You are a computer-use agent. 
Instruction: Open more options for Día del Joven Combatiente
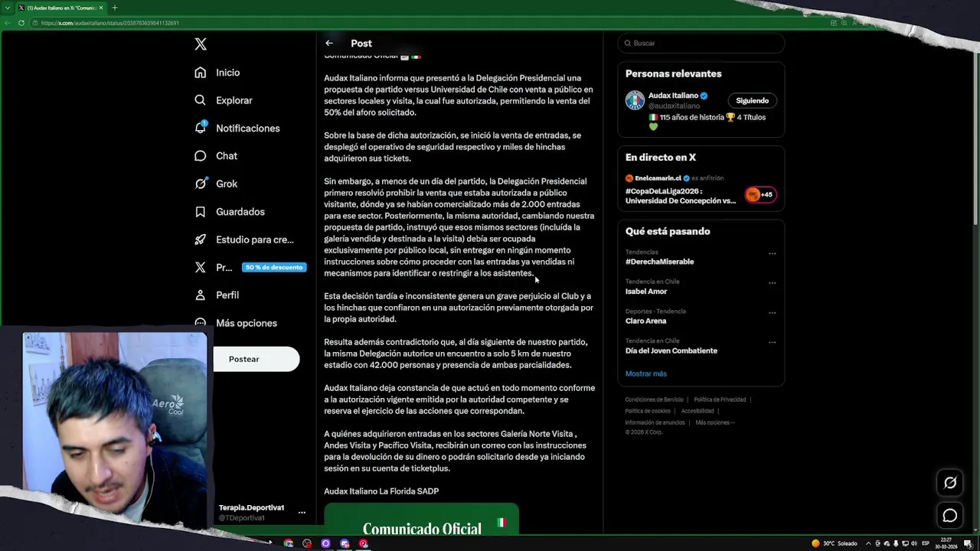point(772,342)
